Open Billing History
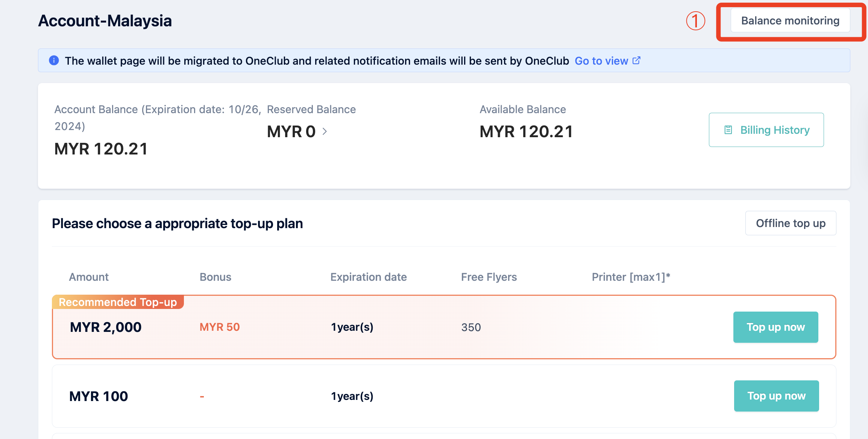The height and width of the screenshot is (439, 868). 766,130
